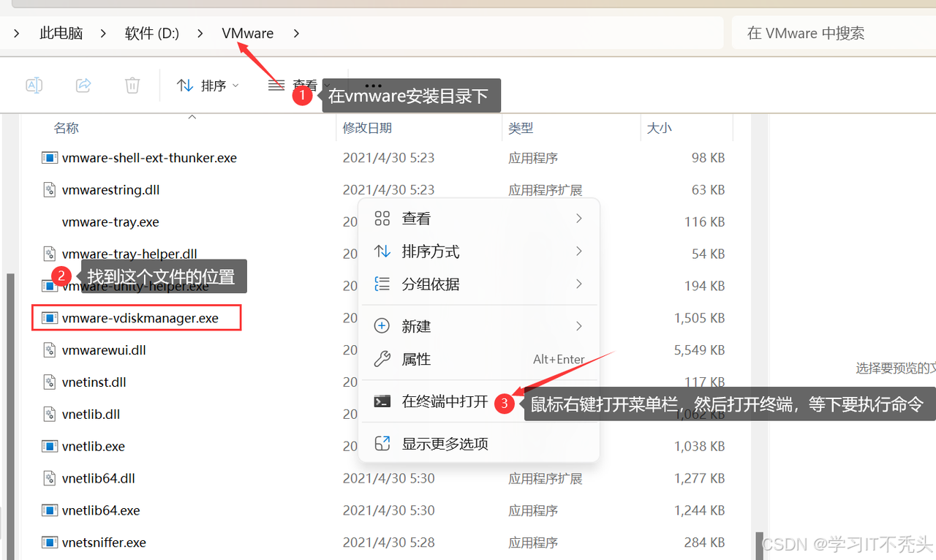Select file vnetlib64.exe

[101, 510]
